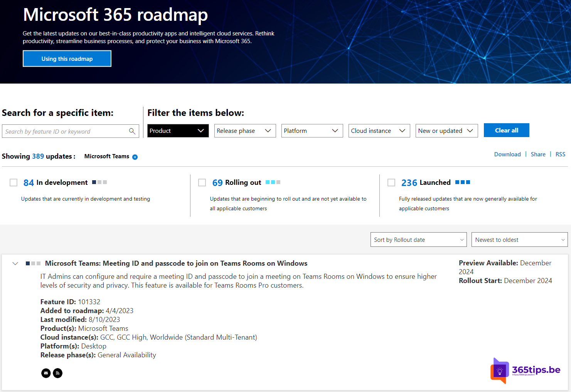Click the Clear all button
This screenshot has height=392, width=571.
click(x=507, y=130)
